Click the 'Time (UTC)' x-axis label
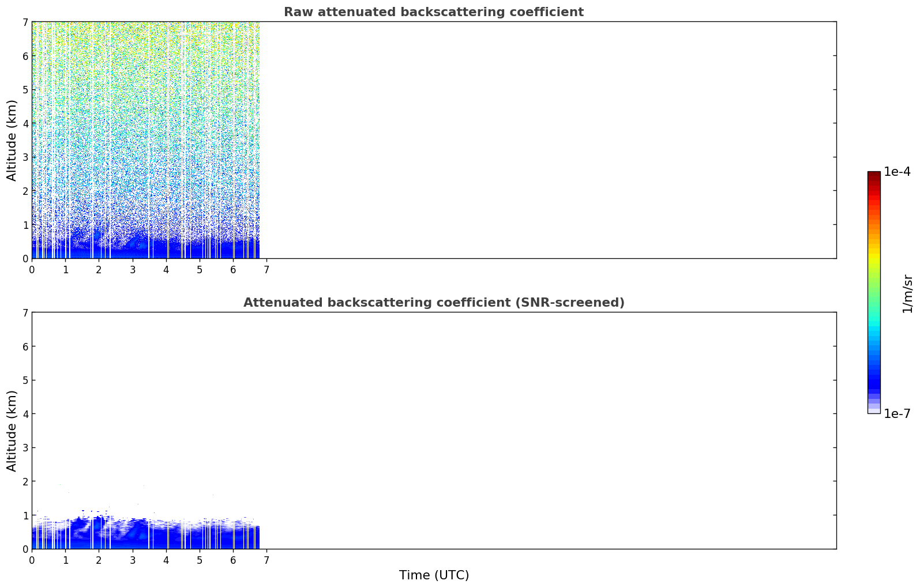 (434, 575)
